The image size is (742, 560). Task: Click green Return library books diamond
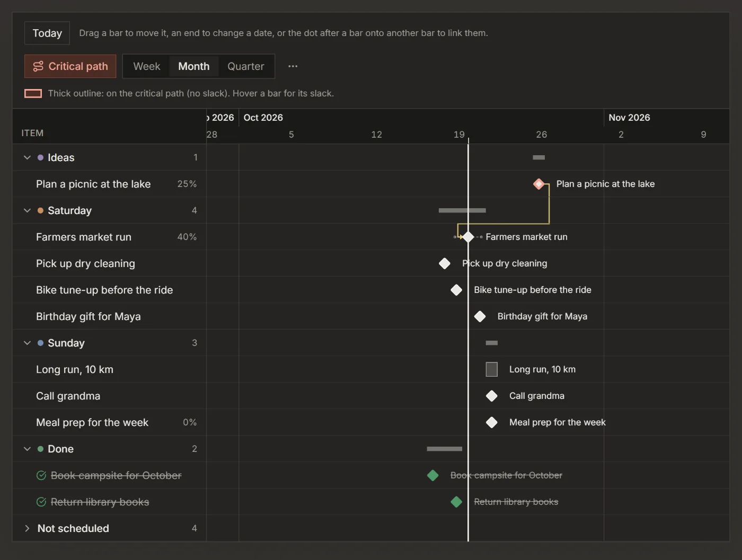point(456,502)
